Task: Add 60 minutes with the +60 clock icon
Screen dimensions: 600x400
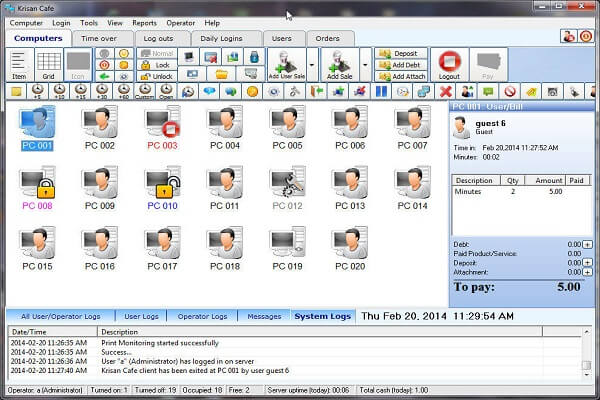Action: pos(123,92)
